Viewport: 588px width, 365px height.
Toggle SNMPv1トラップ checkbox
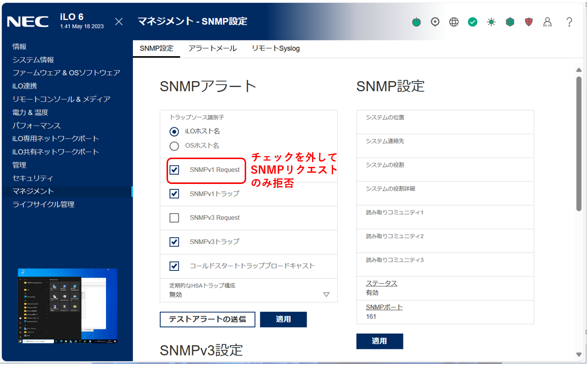click(174, 194)
